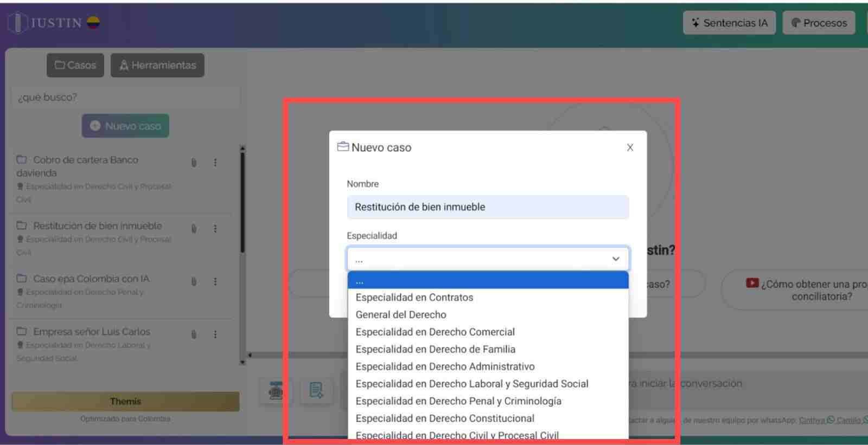Click the Nombre input field
The width and height of the screenshot is (868, 445).
coord(488,207)
